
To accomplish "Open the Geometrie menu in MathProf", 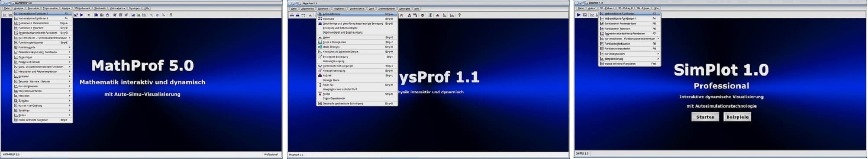I will click(x=33, y=8).
